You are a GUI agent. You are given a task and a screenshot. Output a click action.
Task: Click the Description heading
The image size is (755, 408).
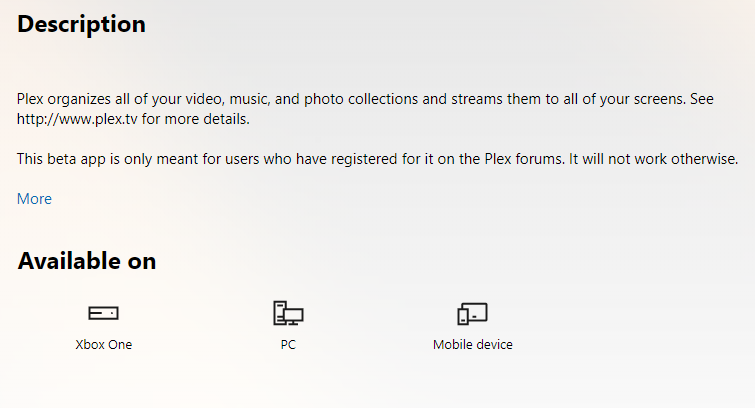click(x=81, y=24)
